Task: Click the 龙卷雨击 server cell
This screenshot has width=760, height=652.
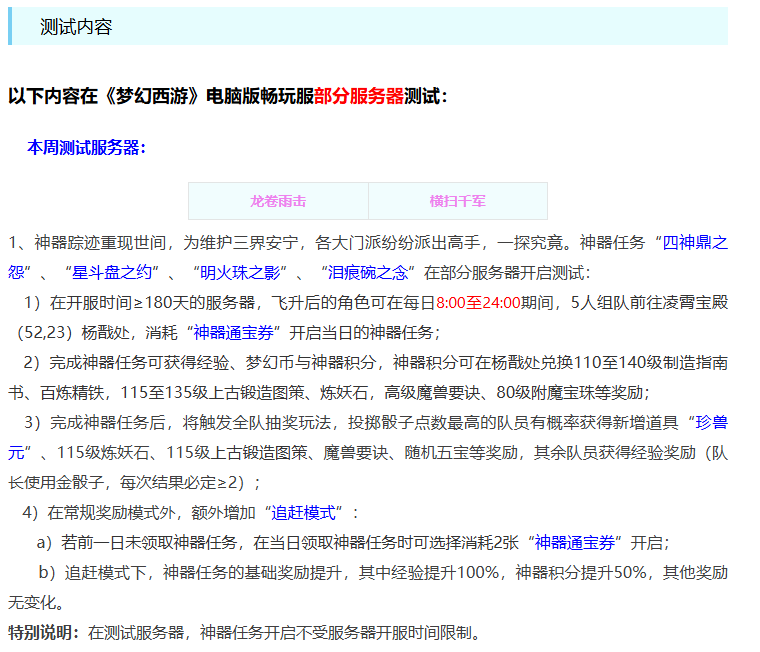Action: coord(278,201)
